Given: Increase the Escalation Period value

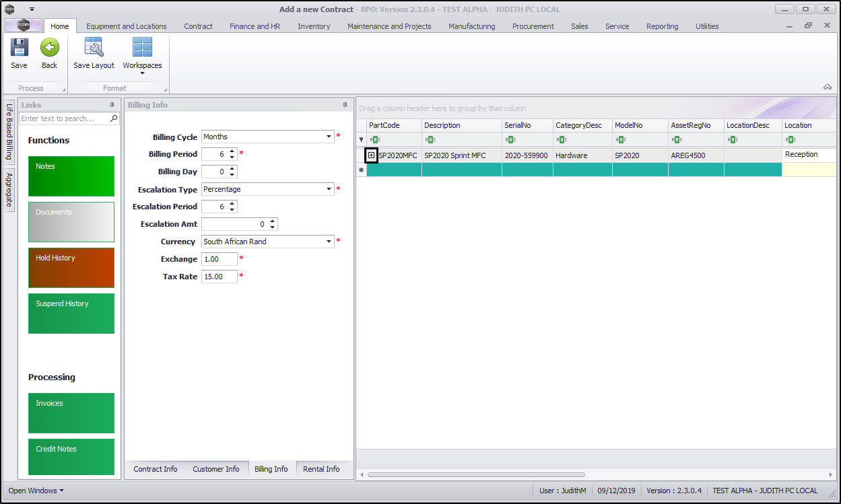Looking at the screenshot, I should coord(232,204).
